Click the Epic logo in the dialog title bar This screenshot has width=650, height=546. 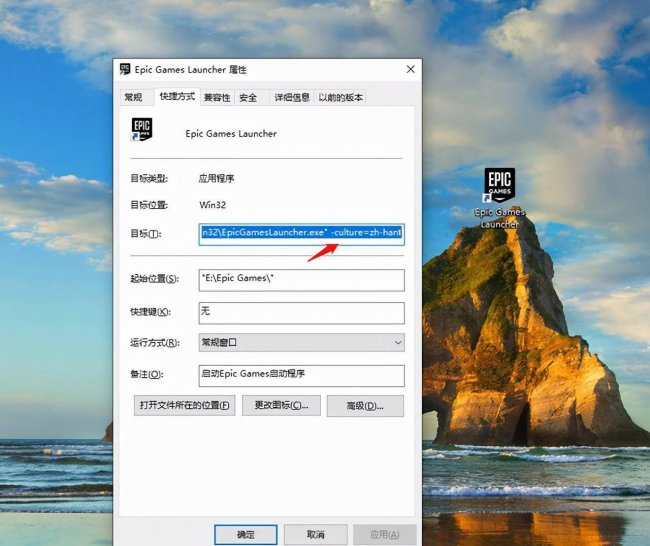tap(125, 69)
